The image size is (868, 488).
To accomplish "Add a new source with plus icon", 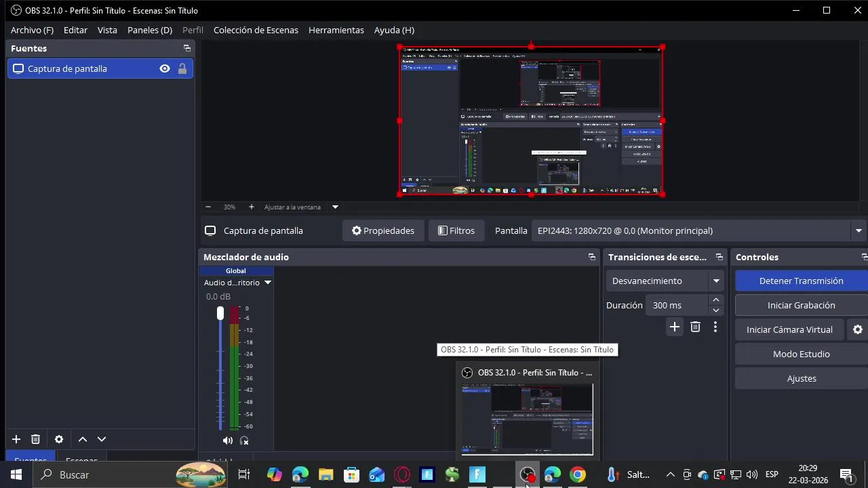I will tap(16, 439).
